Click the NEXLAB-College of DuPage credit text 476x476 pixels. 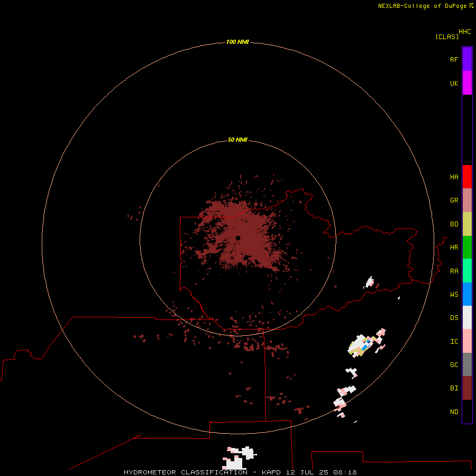pos(422,6)
